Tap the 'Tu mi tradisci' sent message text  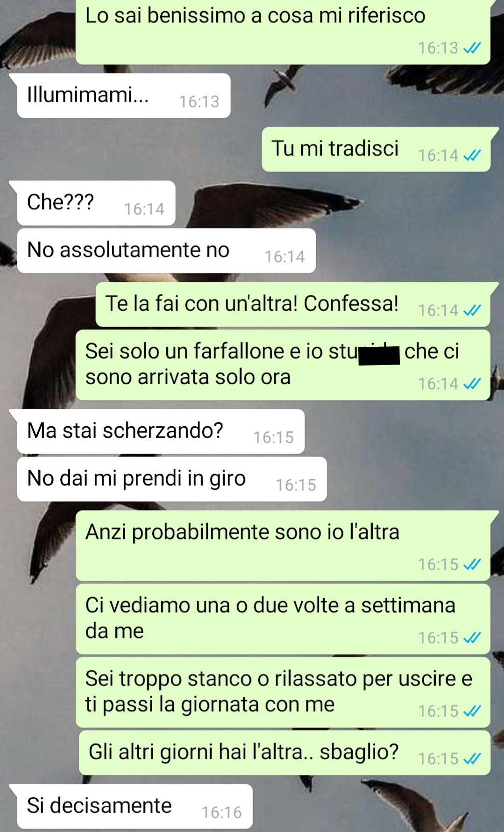tap(335, 149)
